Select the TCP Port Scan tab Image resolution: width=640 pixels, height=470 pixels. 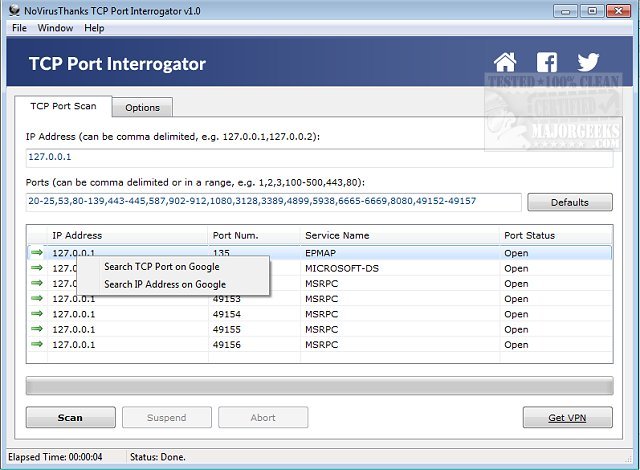(x=63, y=106)
